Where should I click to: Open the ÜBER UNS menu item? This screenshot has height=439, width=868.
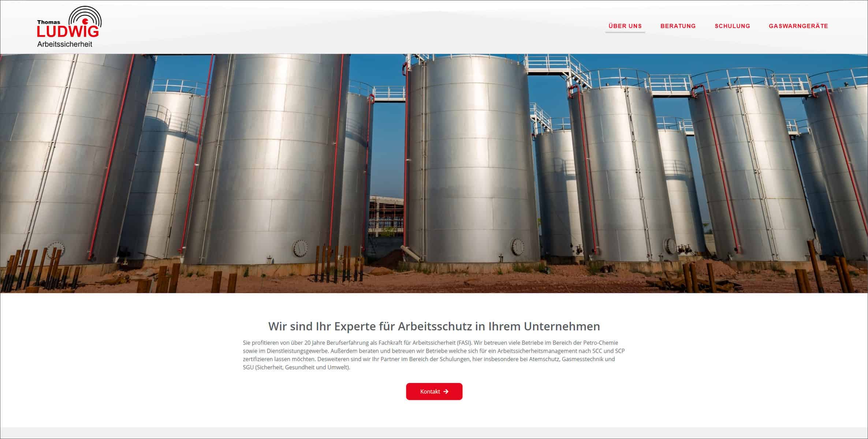click(x=625, y=26)
